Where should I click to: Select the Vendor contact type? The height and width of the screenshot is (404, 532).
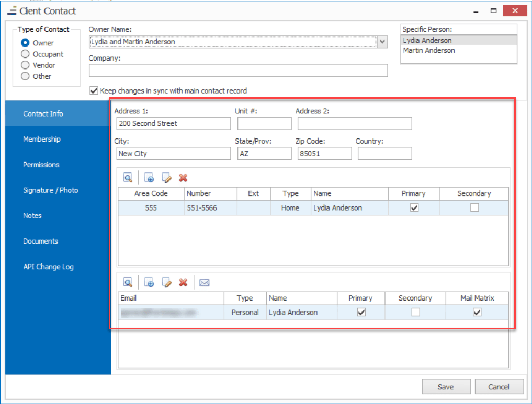[x=25, y=65]
